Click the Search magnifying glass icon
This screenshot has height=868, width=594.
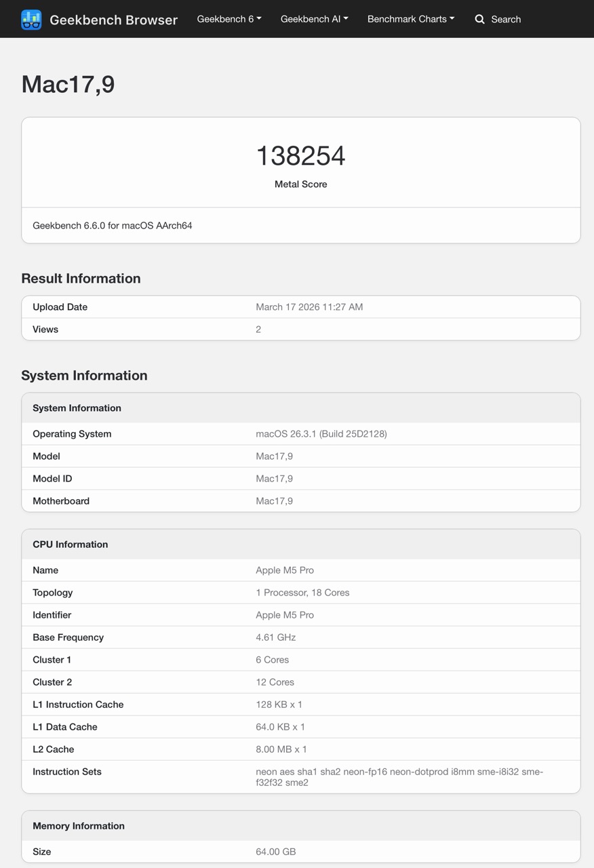[x=479, y=20]
